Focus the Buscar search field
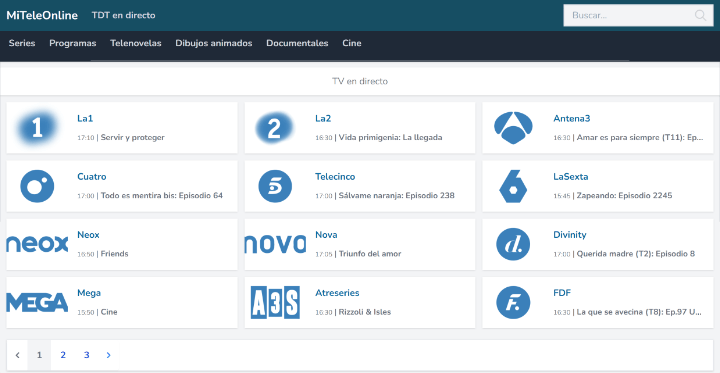Image resolution: width=720 pixels, height=373 pixels. coord(638,16)
